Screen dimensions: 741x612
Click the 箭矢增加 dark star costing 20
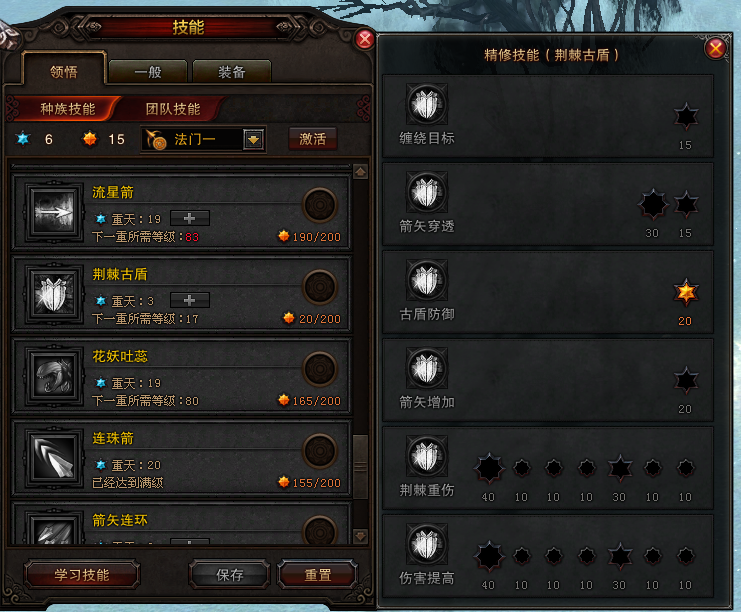click(685, 380)
